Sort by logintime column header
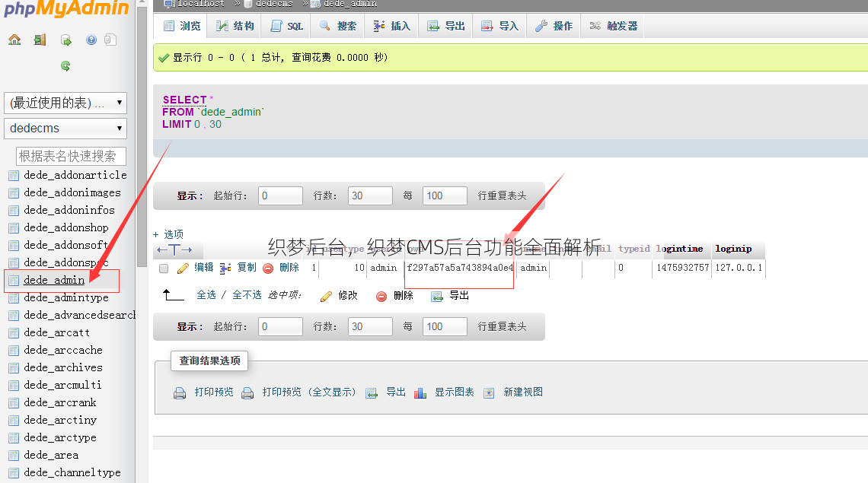 pos(680,249)
